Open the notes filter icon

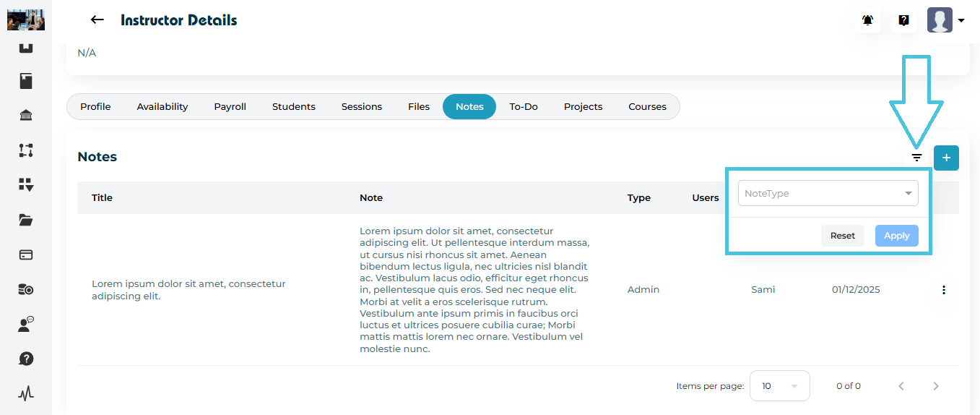(x=916, y=158)
